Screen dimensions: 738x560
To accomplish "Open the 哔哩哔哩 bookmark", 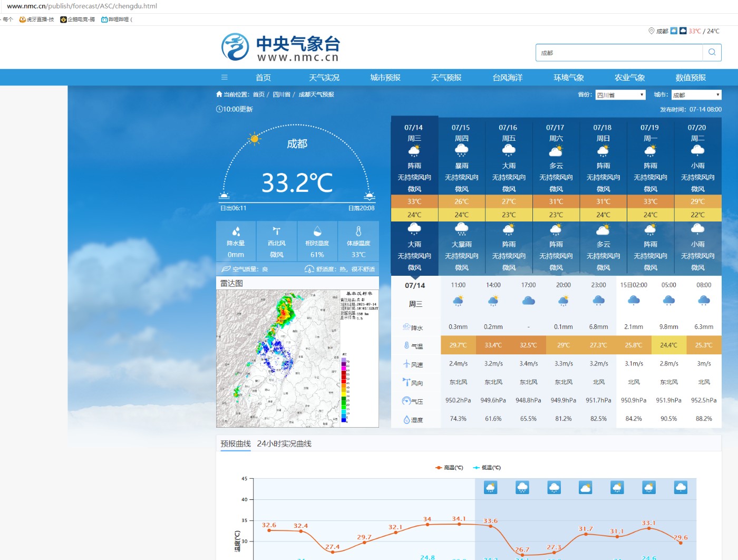I will tap(116, 20).
